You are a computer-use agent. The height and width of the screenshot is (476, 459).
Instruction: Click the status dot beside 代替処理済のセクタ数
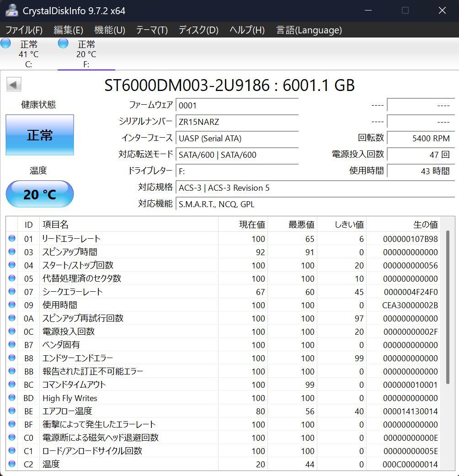[11, 278]
